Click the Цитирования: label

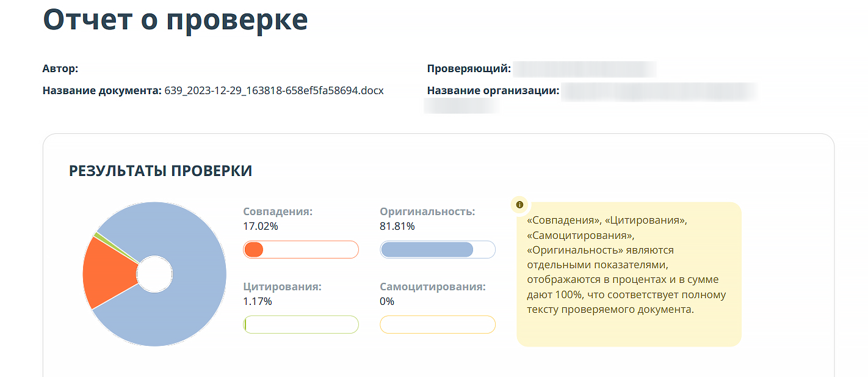pos(282,287)
